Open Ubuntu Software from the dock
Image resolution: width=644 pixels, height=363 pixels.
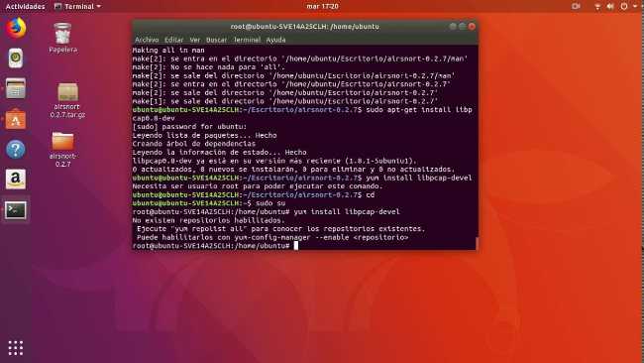16,119
